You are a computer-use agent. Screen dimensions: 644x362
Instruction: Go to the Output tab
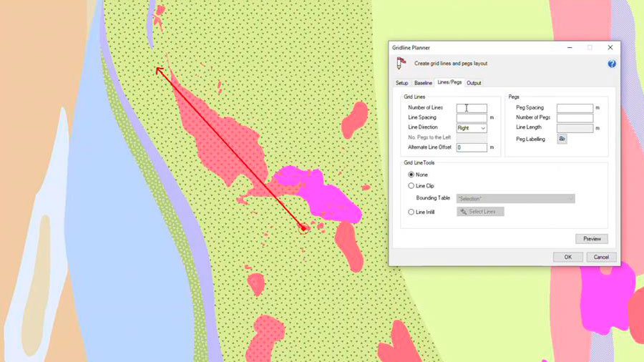tap(474, 83)
